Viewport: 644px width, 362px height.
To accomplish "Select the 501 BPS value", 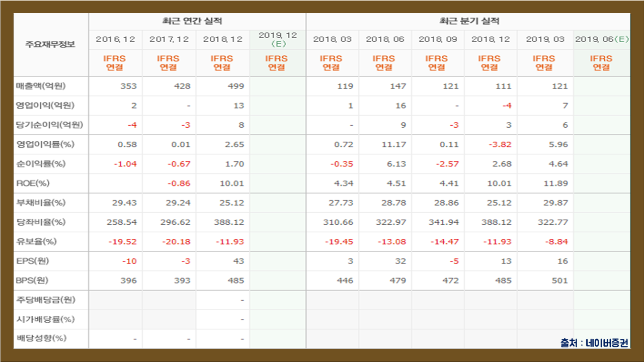I will click(559, 281).
